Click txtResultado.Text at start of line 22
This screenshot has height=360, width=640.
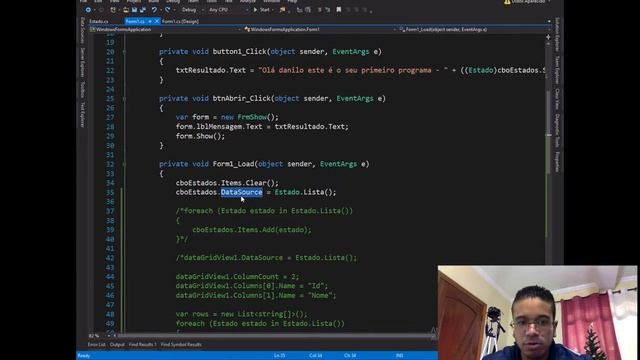tap(211, 70)
